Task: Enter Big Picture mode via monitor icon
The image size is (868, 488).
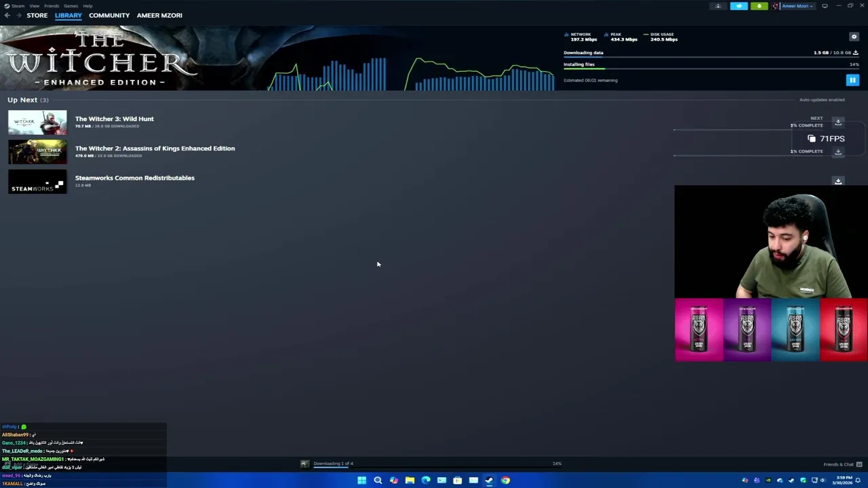Action: [825, 6]
